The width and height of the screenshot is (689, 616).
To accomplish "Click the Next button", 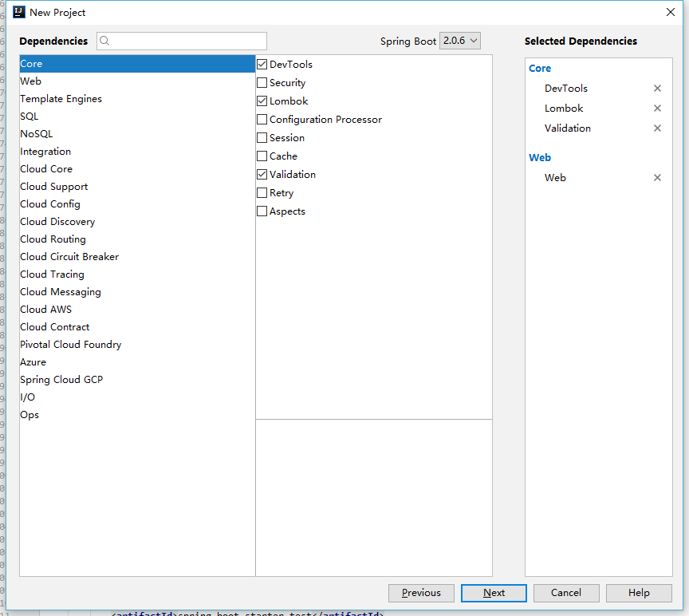I will (493, 593).
